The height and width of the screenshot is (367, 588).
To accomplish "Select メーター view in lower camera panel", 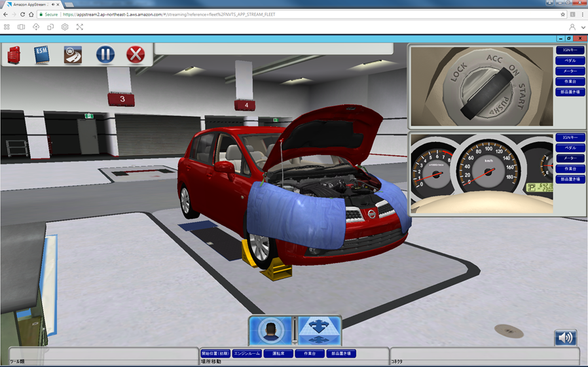I will pyautogui.click(x=570, y=158).
